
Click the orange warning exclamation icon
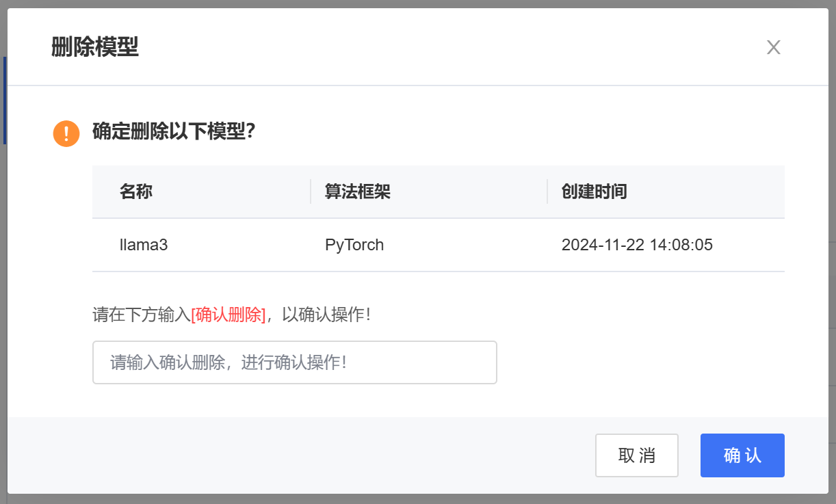click(x=66, y=133)
